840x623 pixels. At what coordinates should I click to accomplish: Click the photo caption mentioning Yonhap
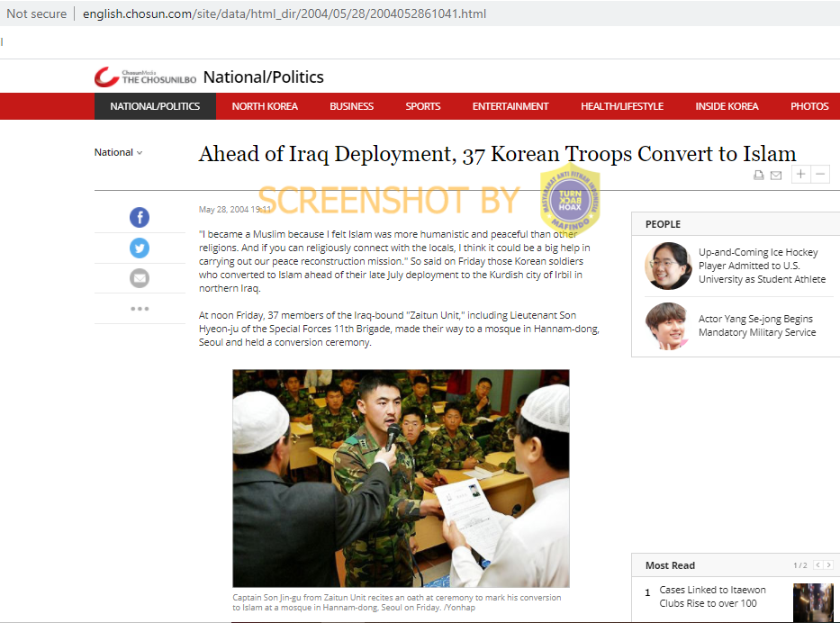point(397,602)
